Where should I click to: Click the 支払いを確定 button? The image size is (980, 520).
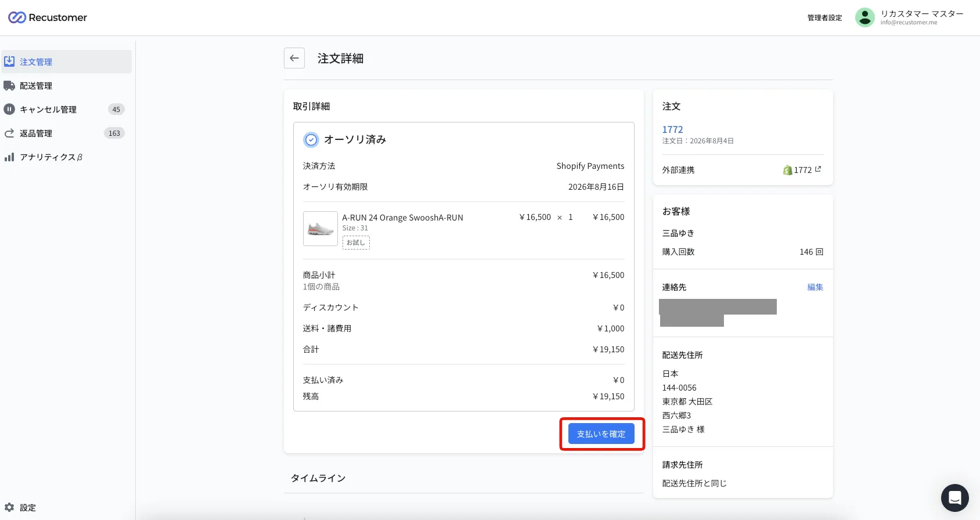601,434
